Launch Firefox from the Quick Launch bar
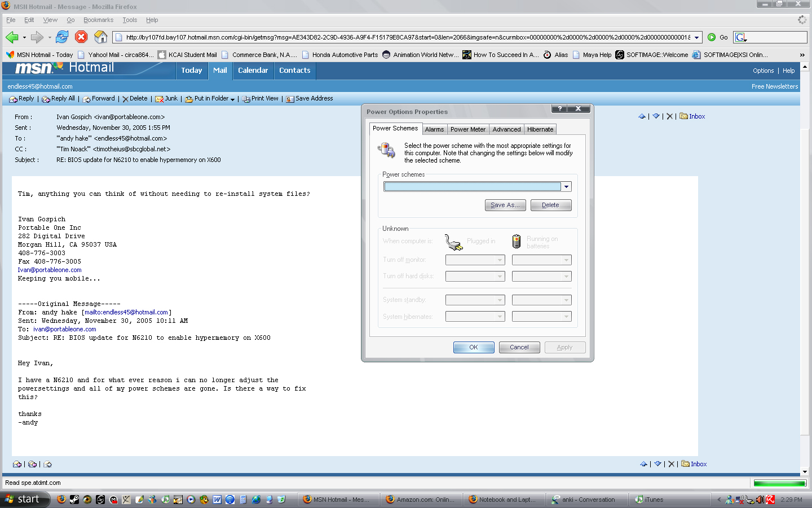812x508 pixels. (x=61, y=500)
